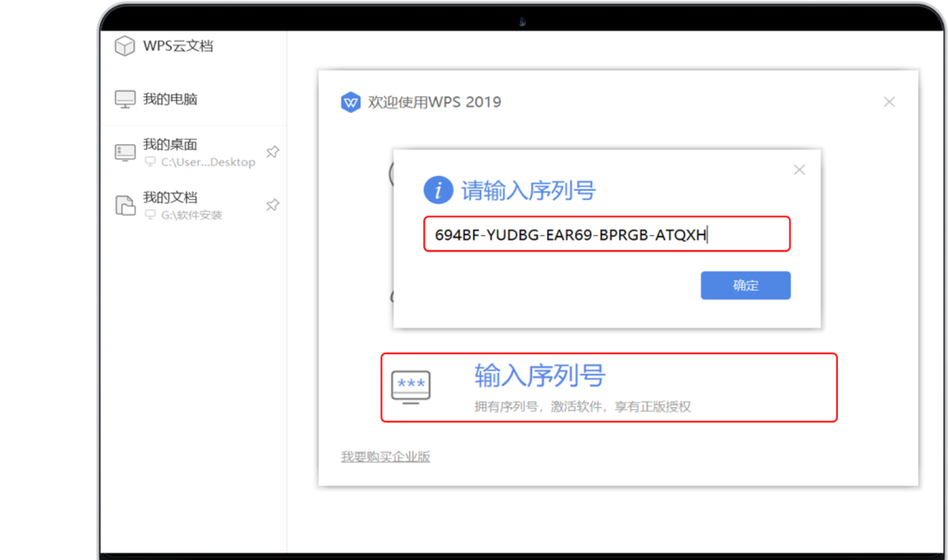This screenshot has width=948, height=560.
Task: Confirm the serial number with 确定
Action: coord(745,284)
